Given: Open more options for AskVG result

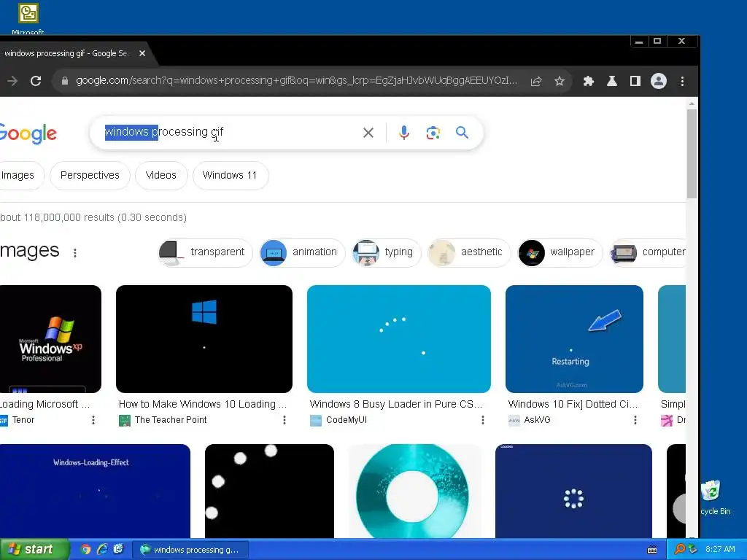Looking at the screenshot, I should (635, 419).
